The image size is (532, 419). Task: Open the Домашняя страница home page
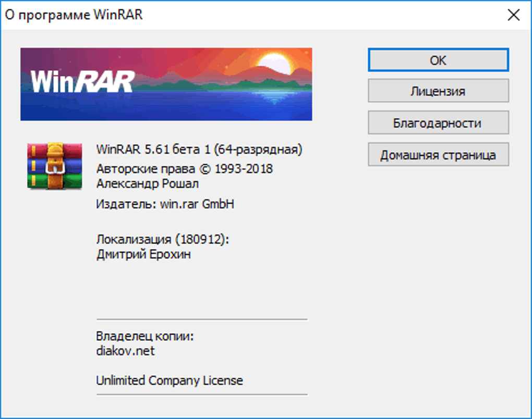tap(438, 155)
